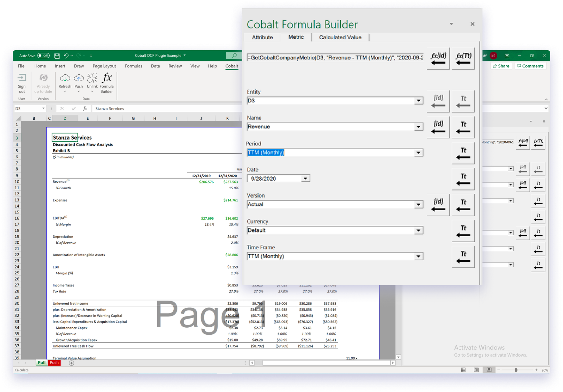Adjust the zoom slider handle
563x392 pixels.
click(x=516, y=370)
